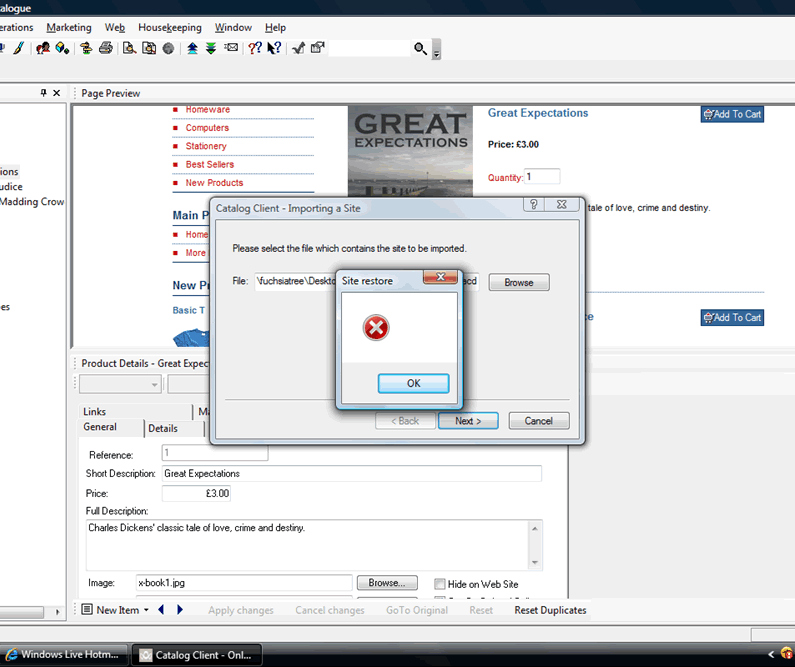
Task: Click the green down-arrows toolbar icon
Action: point(211,48)
